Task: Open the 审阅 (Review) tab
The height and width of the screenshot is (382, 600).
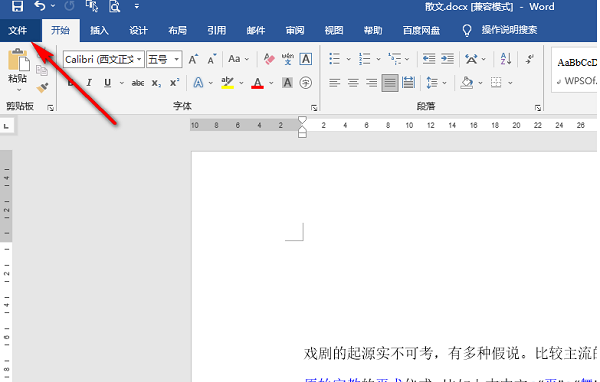Action: [295, 30]
